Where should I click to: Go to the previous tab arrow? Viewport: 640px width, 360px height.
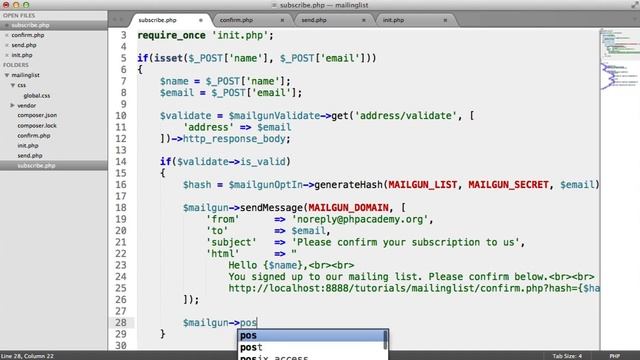point(115,20)
